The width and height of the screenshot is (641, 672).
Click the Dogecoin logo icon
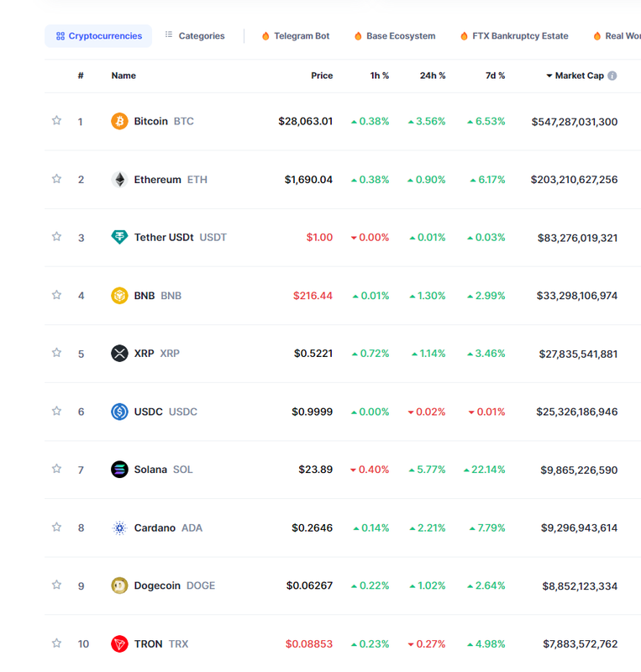pos(119,585)
